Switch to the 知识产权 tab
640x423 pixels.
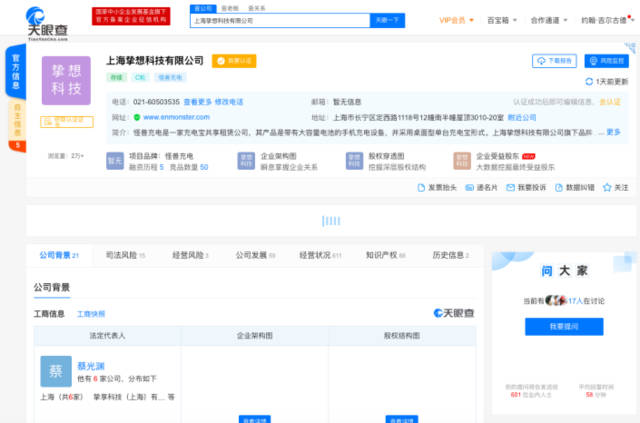coord(382,255)
